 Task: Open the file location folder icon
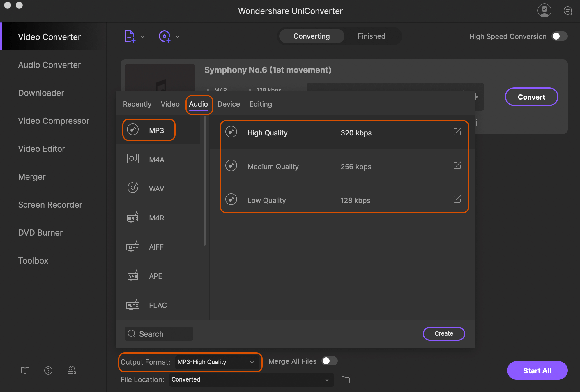coord(345,380)
